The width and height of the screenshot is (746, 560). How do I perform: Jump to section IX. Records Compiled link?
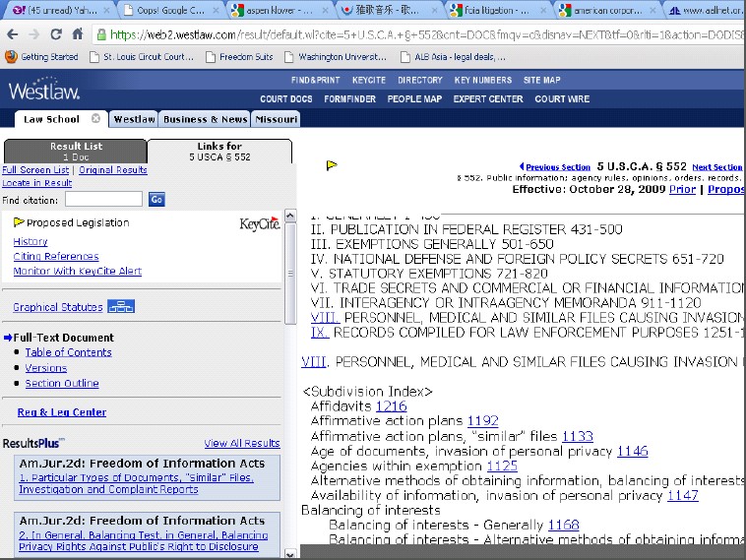[x=320, y=332]
